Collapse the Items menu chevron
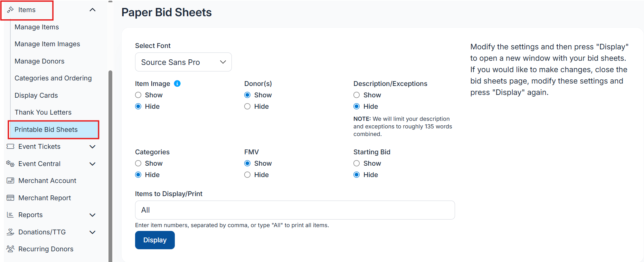The image size is (644, 262). (x=92, y=10)
